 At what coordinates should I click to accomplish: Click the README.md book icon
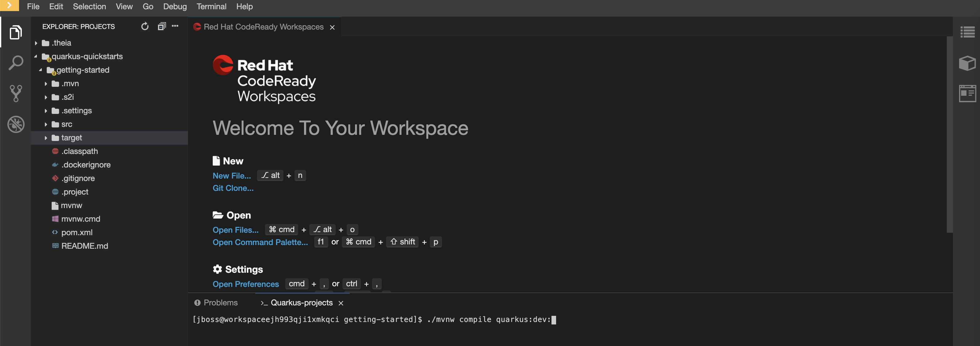point(55,246)
